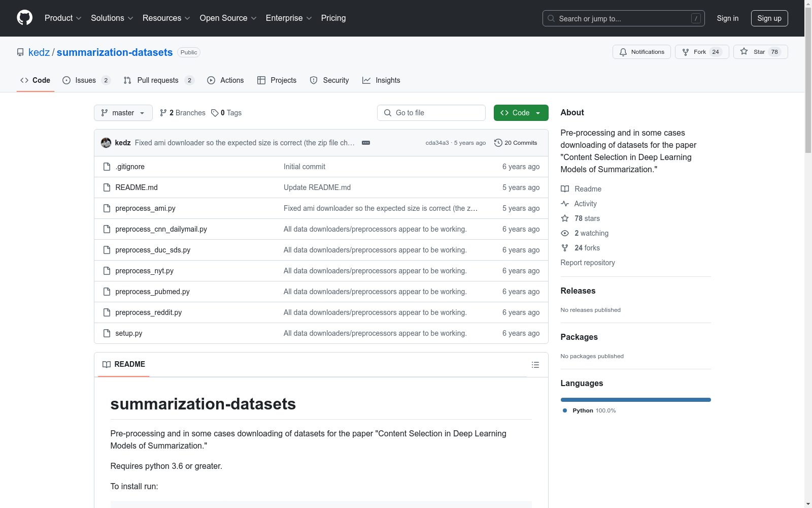This screenshot has width=812, height=508.
Task: Click file icon for preprocess_ami.py
Action: click(x=107, y=208)
